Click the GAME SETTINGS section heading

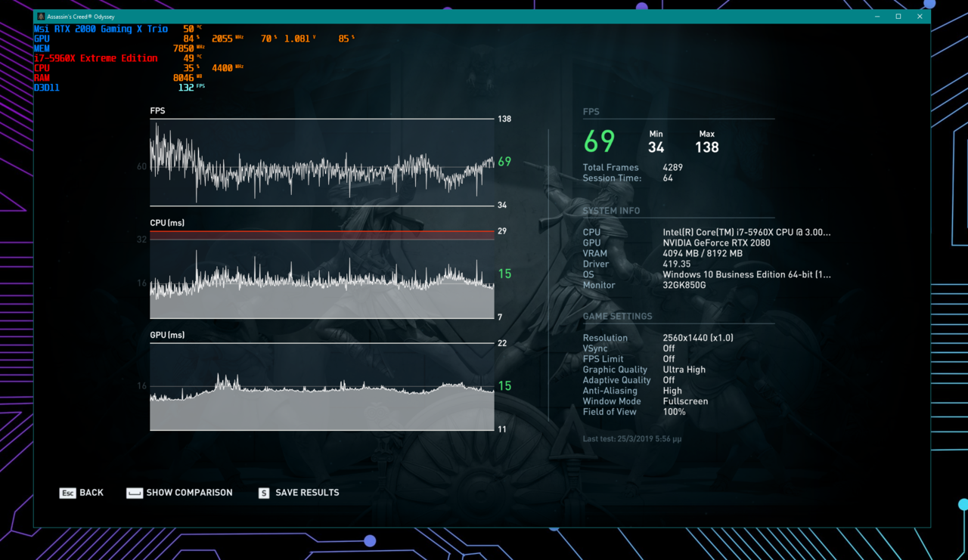pos(617,316)
